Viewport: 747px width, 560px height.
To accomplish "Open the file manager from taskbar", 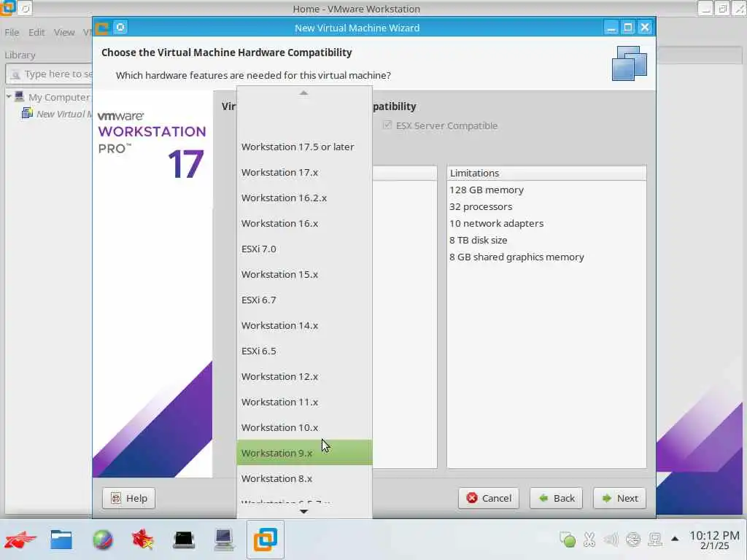I will point(61,540).
